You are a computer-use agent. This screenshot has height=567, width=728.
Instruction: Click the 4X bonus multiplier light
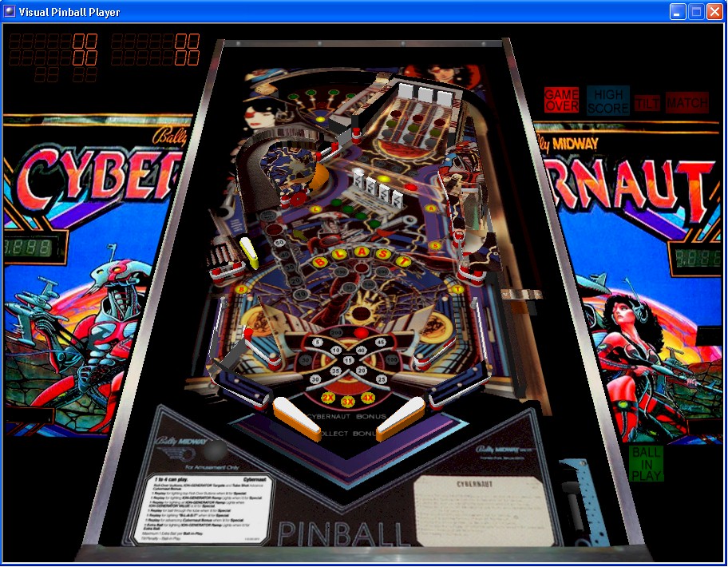pyautogui.click(x=368, y=398)
